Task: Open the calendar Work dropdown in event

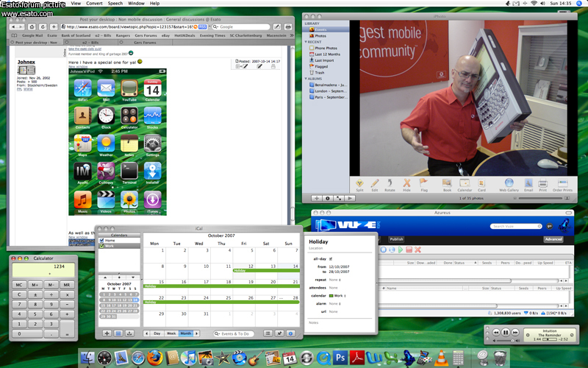Action: pyautogui.click(x=337, y=296)
